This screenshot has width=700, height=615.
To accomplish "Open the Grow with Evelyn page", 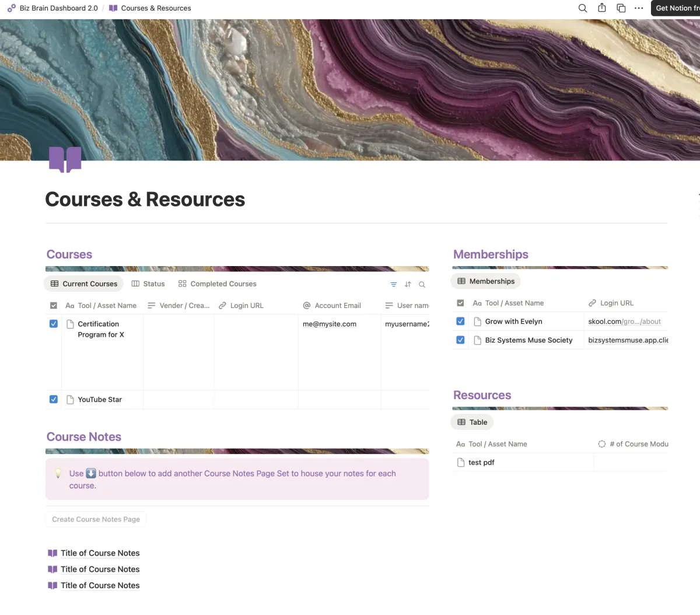I will point(514,322).
